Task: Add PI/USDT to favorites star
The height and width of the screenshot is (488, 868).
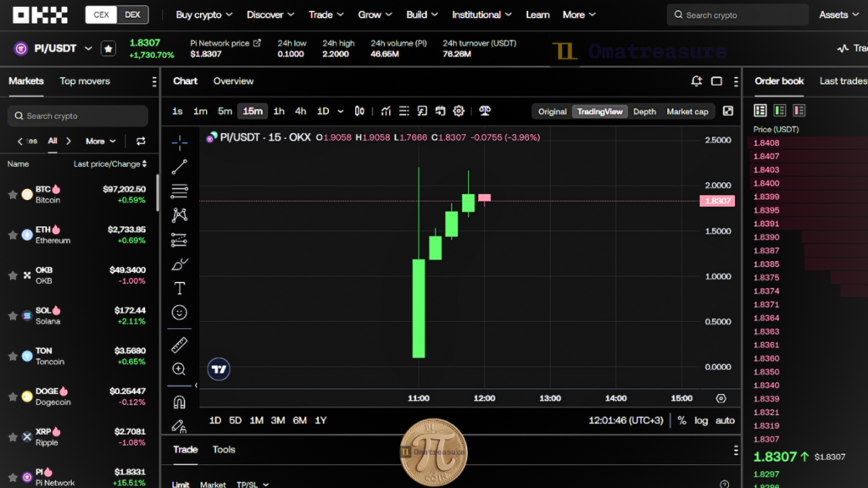Action: coord(108,48)
